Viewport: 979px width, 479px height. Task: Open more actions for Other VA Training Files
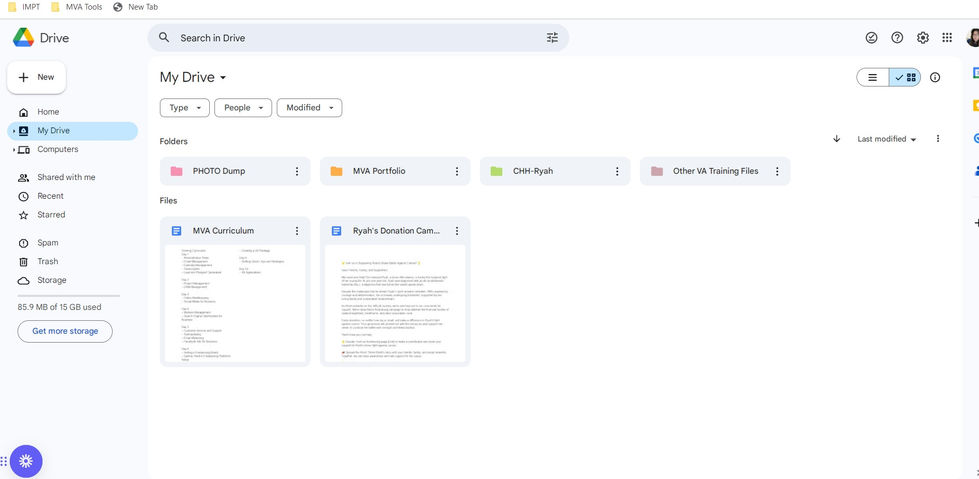pos(777,171)
